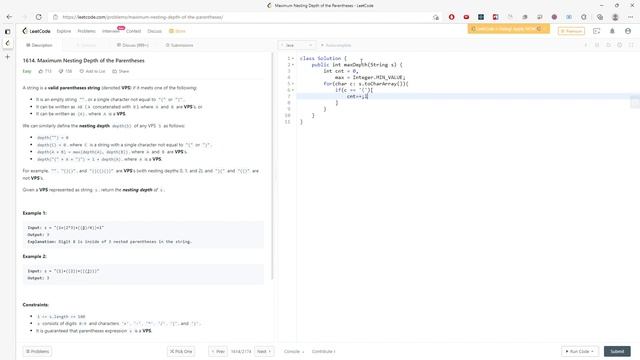640x360 pixels.
Task: Click the red and white extension icon
Action: tap(495, 17)
